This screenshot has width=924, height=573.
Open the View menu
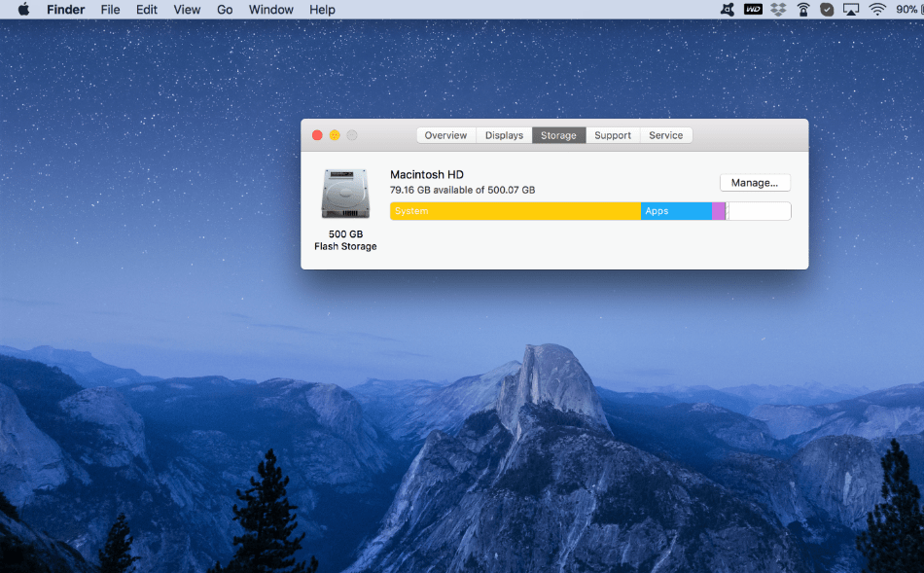[187, 10]
